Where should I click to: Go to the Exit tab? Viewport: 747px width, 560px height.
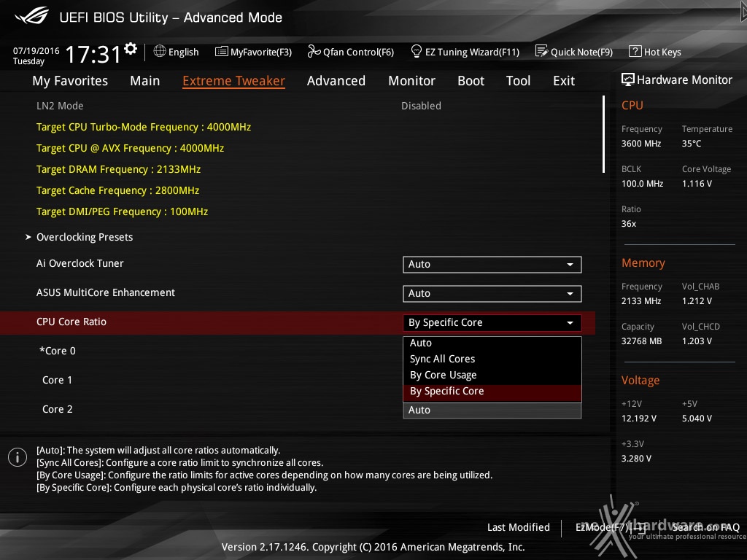point(564,81)
